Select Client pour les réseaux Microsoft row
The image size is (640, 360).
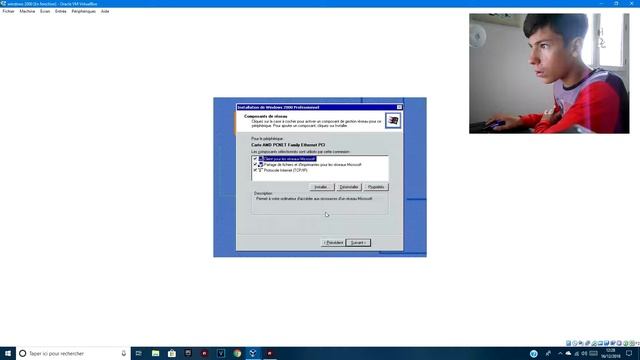(289, 159)
